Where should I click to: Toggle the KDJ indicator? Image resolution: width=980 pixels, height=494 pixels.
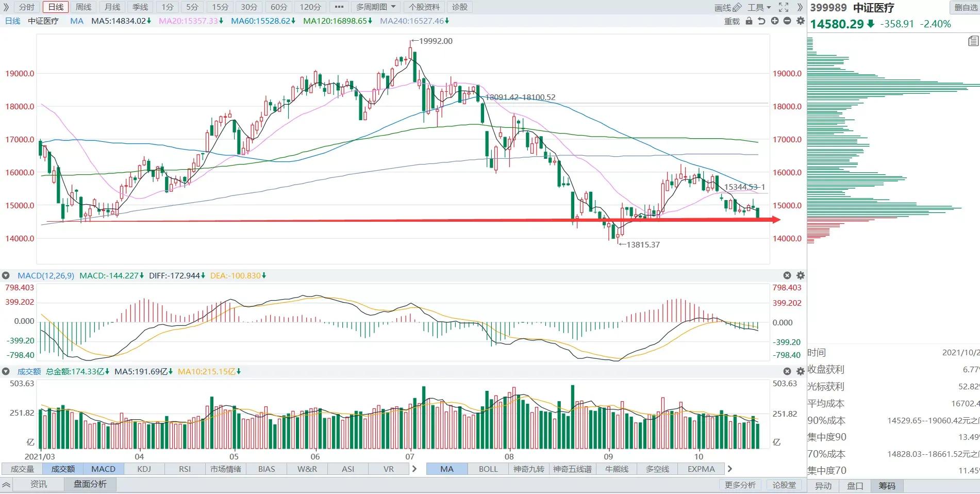[144, 469]
